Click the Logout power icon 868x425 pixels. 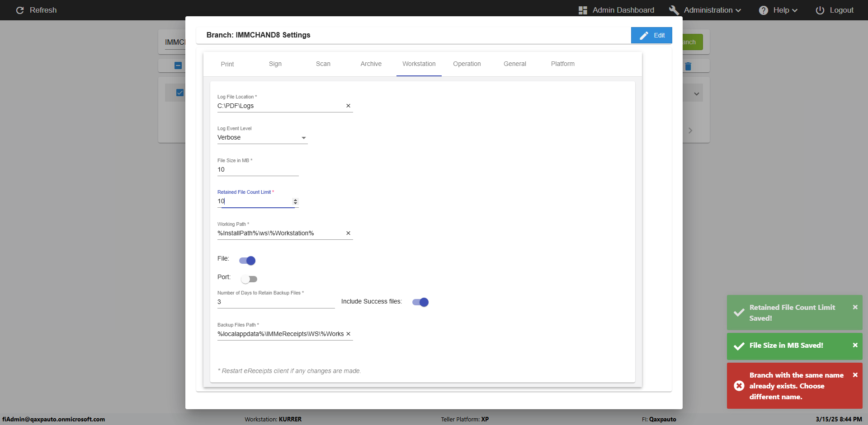820,10
